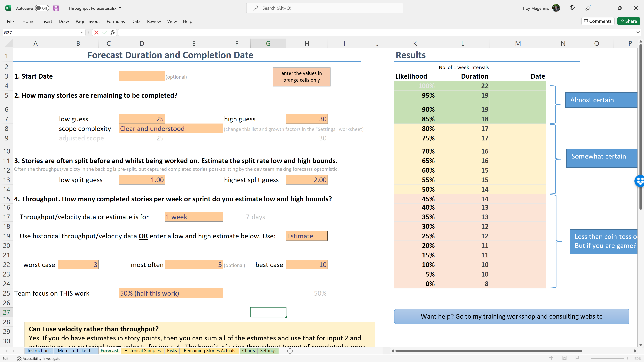Select Page Break Preview view
644x362 pixels.
click(577, 358)
